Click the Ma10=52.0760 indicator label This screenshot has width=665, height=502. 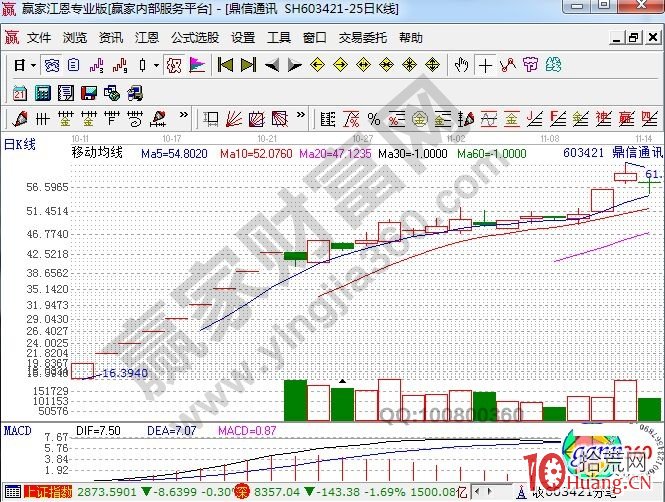click(256, 153)
